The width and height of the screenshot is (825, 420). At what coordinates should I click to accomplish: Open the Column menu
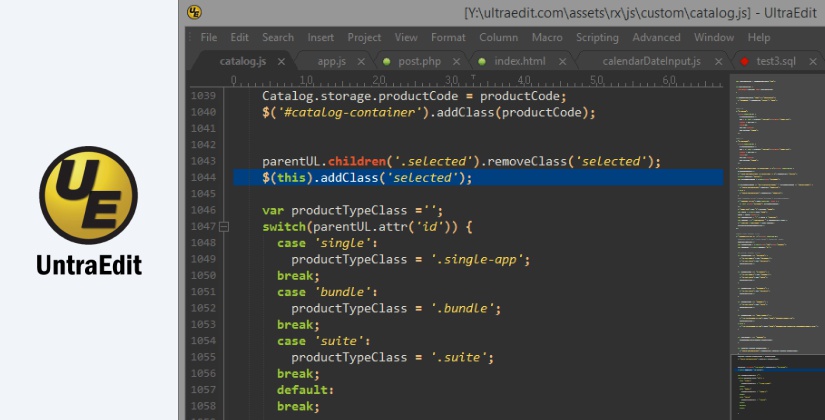click(x=498, y=37)
